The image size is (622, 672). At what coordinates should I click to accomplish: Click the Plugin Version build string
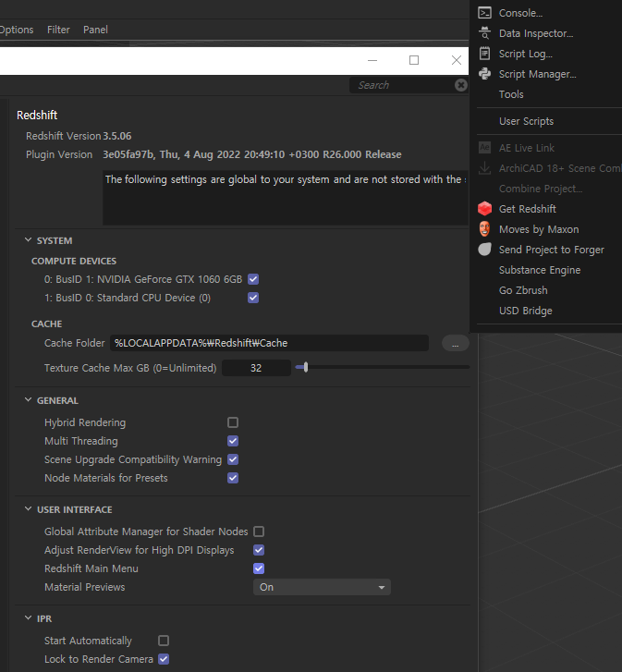pyautogui.click(x=252, y=154)
